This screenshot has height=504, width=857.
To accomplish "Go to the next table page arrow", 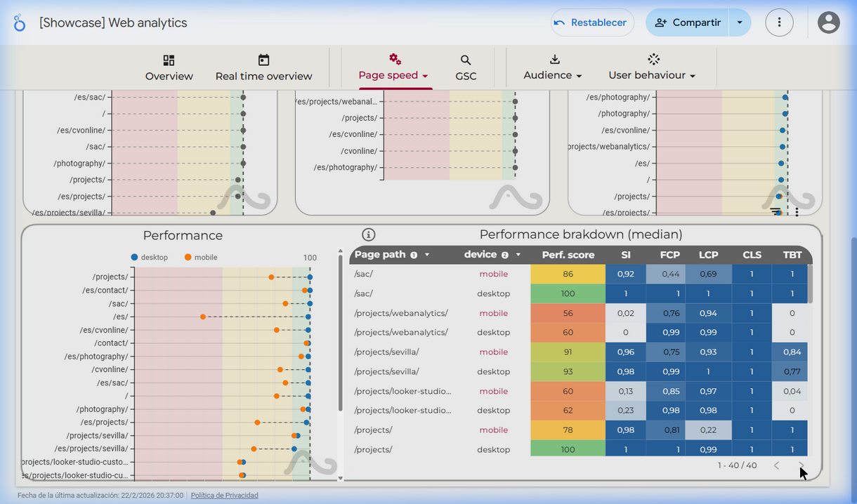I will pyautogui.click(x=801, y=465).
